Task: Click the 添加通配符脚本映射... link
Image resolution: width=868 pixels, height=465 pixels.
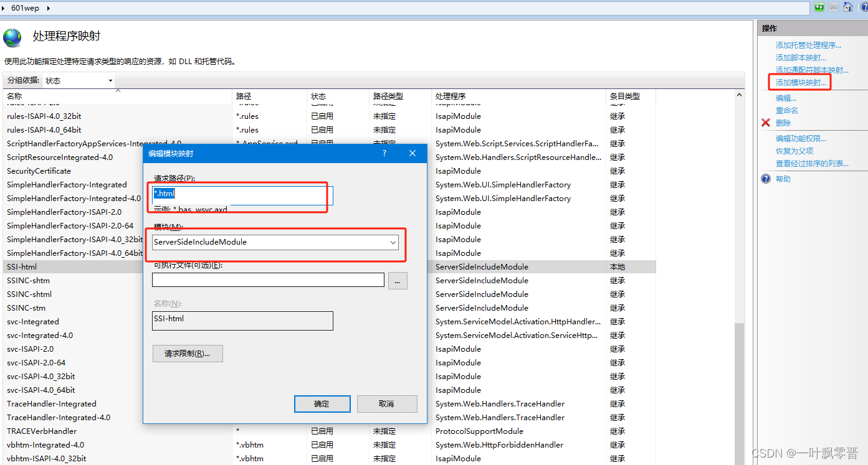Action: (x=812, y=70)
